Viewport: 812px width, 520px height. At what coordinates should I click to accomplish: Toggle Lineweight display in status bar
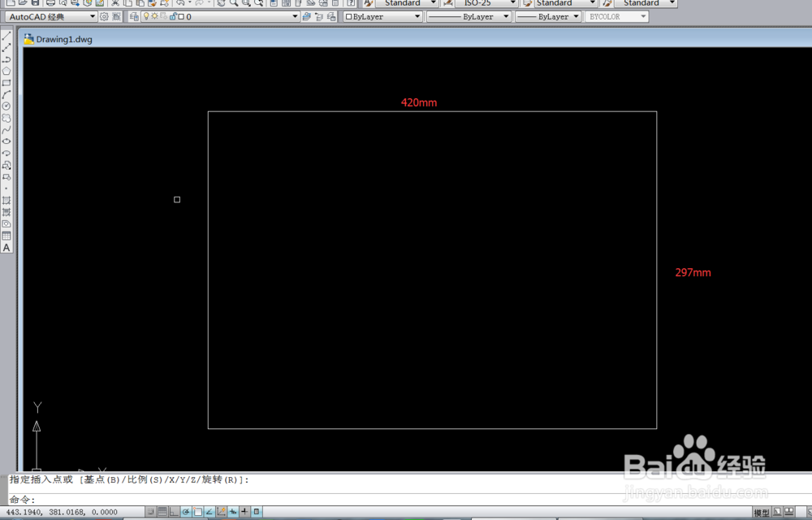pos(244,512)
